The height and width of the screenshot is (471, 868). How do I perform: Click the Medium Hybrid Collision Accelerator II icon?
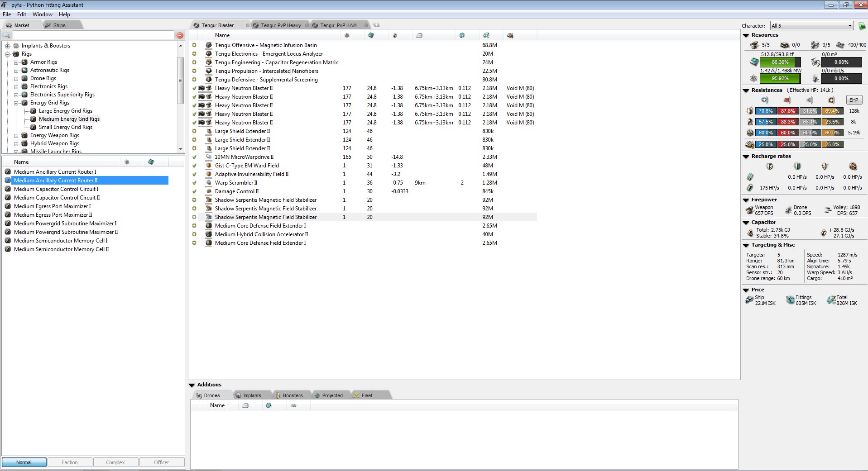pyautogui.click(x=209, y=234)
